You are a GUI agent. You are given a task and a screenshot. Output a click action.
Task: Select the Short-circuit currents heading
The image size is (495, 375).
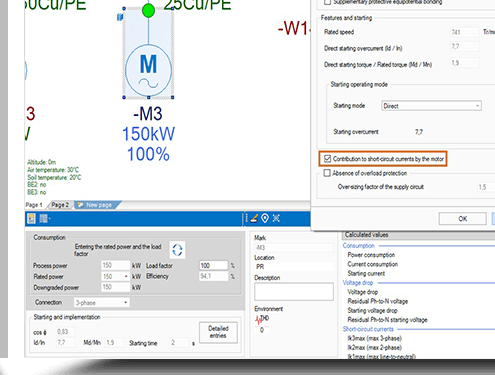coord(368,329)
